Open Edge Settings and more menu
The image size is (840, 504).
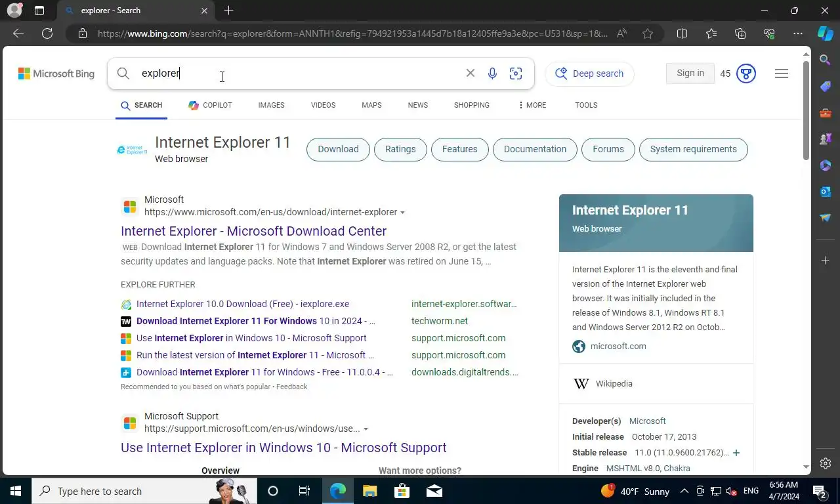(798, 33)
